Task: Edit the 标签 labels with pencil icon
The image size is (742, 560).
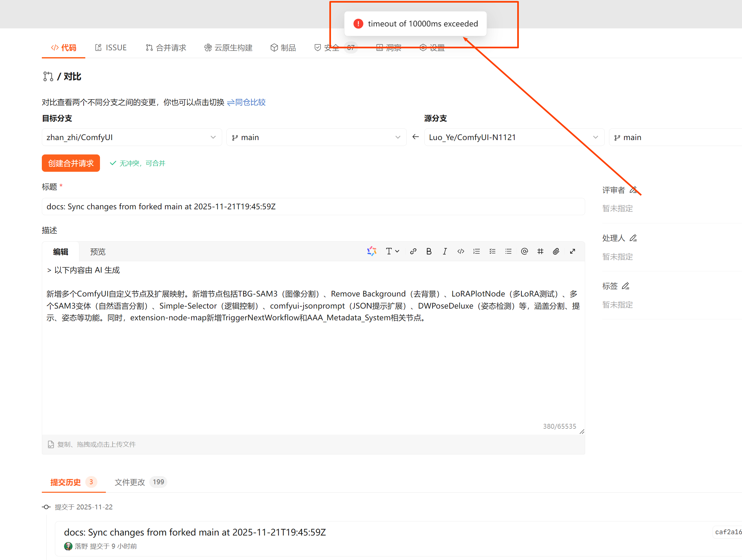Action: 625,286
